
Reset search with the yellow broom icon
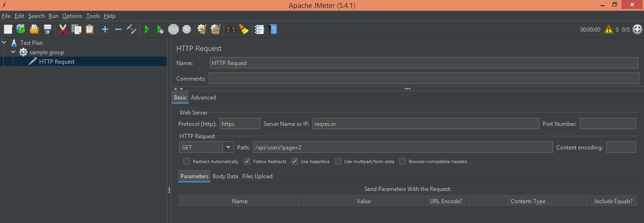pos(244,29)
